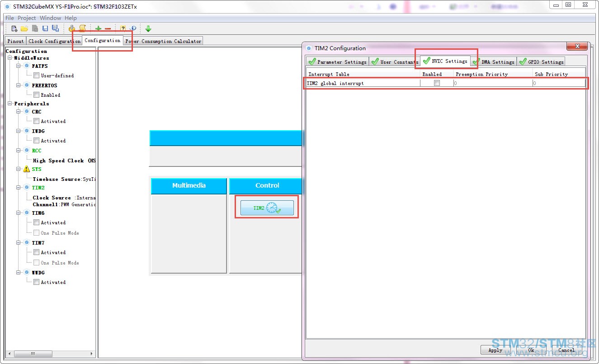Viewport: 599px width, 364px height.
Task: Click the New Project toolbar icon
Action: [x=14, y=28]
